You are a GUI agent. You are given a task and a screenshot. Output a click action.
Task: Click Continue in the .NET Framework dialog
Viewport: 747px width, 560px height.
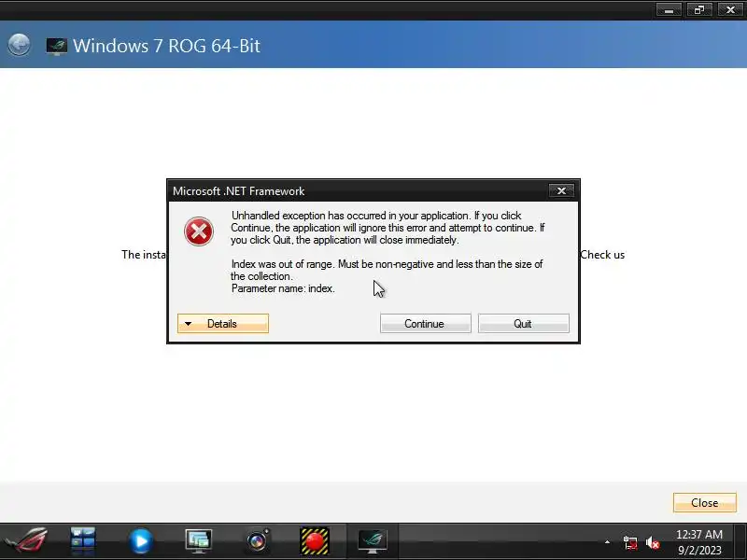click(x=425, y=323)
